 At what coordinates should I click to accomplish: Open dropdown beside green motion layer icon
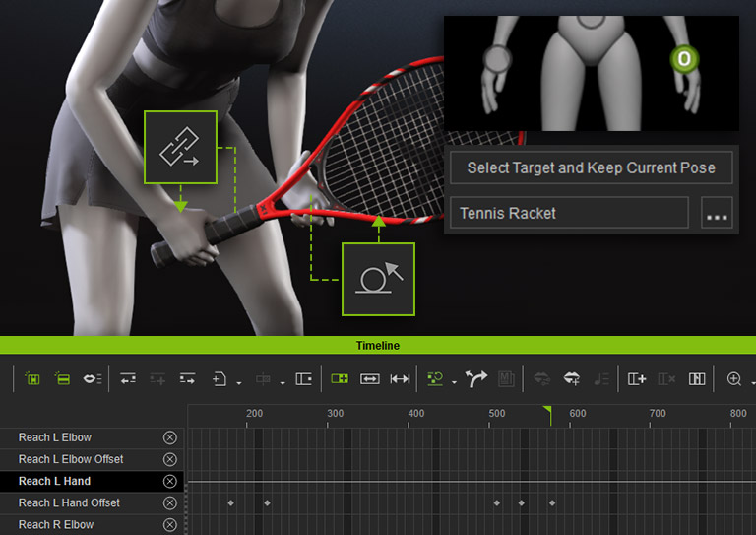(454, 381)
